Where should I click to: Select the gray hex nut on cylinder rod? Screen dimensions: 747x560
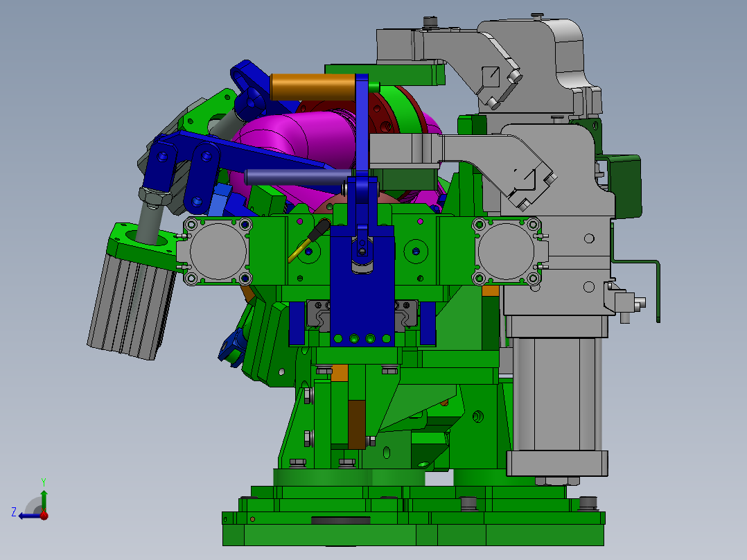click(155, 196)
